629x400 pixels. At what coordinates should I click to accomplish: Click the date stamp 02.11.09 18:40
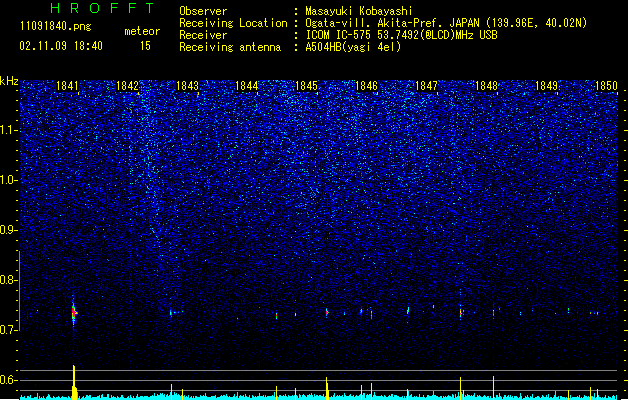tap(61, 46)
